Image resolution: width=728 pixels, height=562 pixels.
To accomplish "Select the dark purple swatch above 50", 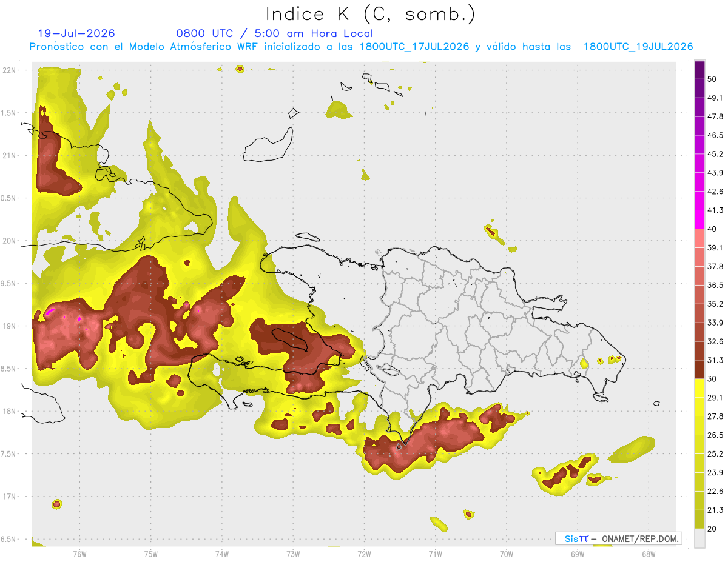I will pyautogui.click(x=700, y=70).
